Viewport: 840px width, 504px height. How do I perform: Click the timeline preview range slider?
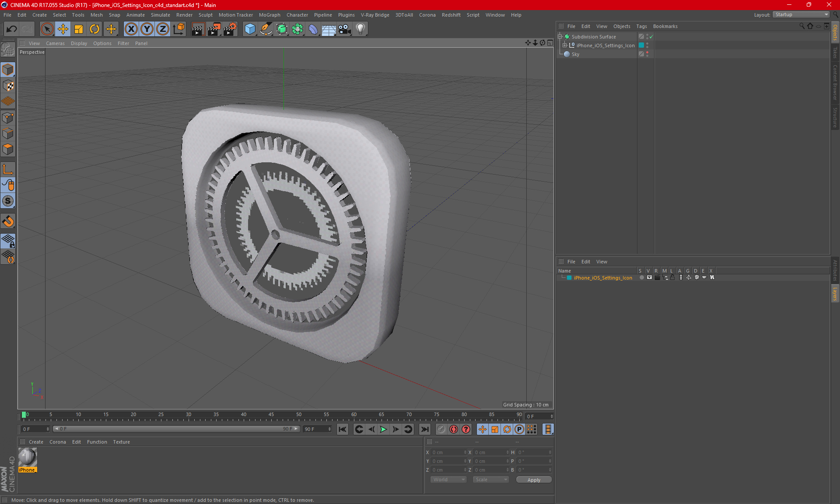click(x=176, y=429)
